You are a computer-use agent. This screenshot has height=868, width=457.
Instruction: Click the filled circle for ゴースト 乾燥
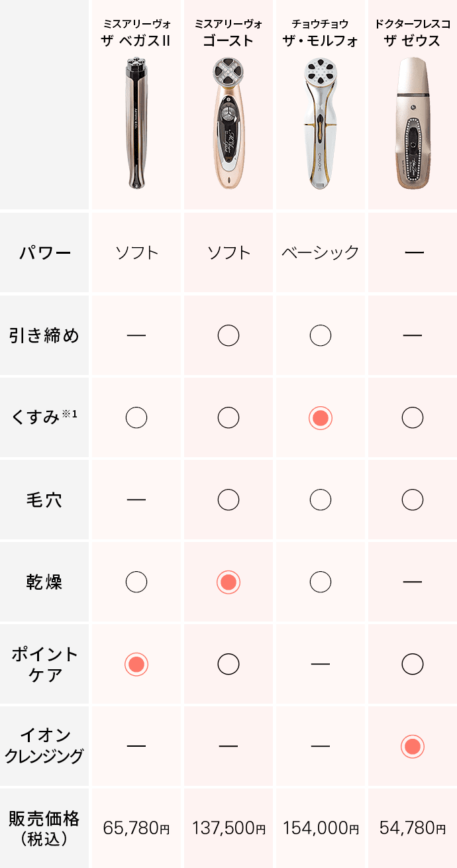click(228, 582)
